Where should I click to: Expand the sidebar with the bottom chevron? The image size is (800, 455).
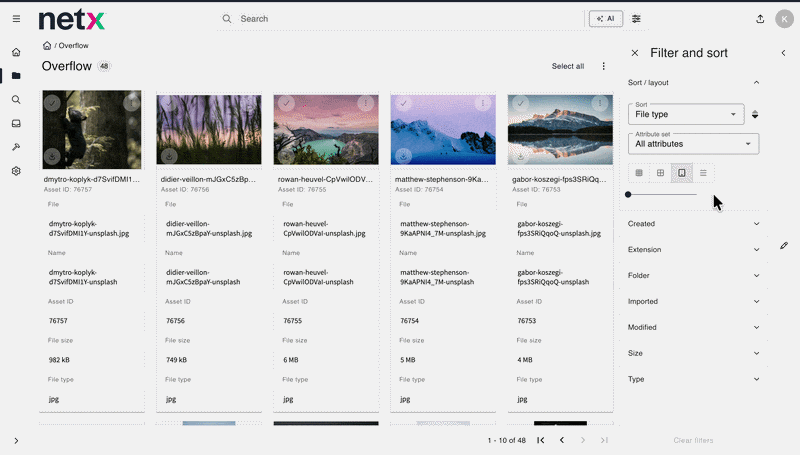click(x=16, y=441)
